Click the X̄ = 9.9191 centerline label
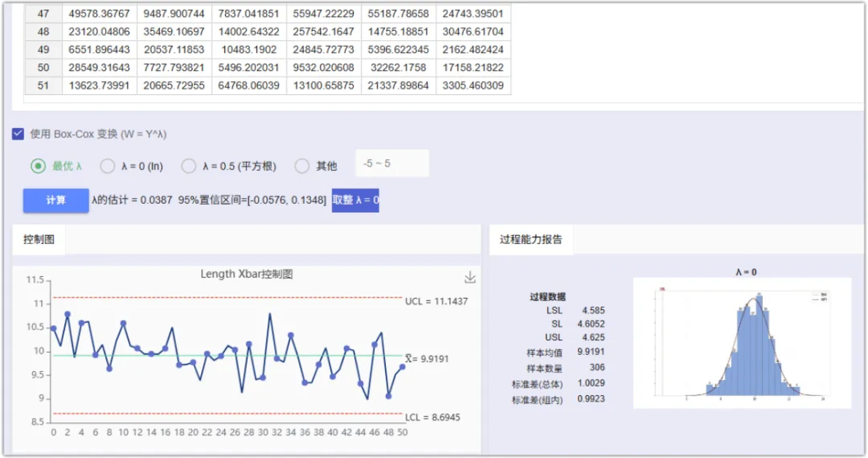Viewport: 868px width, 458px height. point(427,359)
